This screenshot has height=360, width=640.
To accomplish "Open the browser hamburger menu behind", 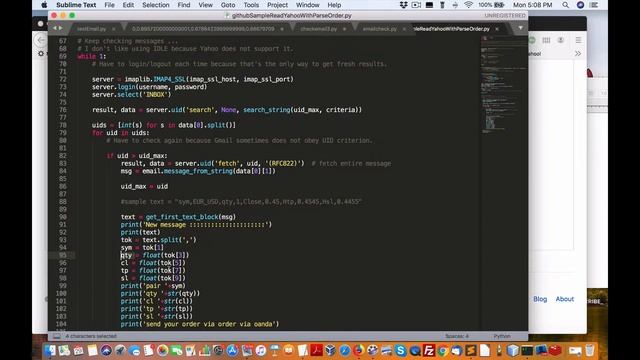I will 578,40.
